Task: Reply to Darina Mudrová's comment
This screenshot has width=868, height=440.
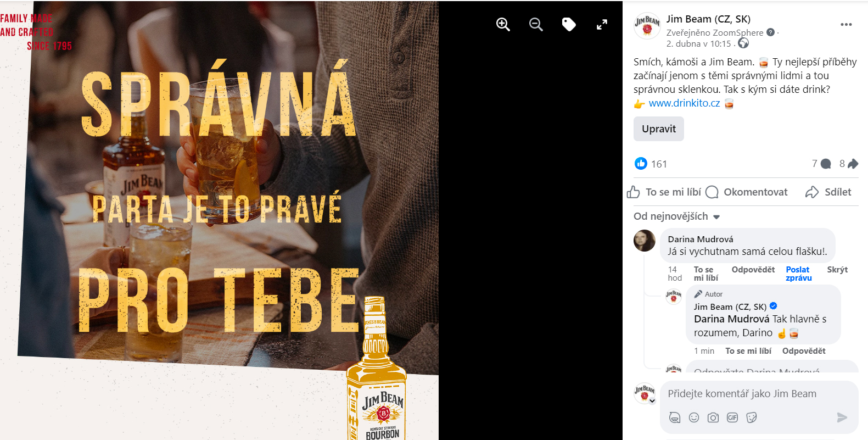Action: pyautogui.click(x=753, y=270)
